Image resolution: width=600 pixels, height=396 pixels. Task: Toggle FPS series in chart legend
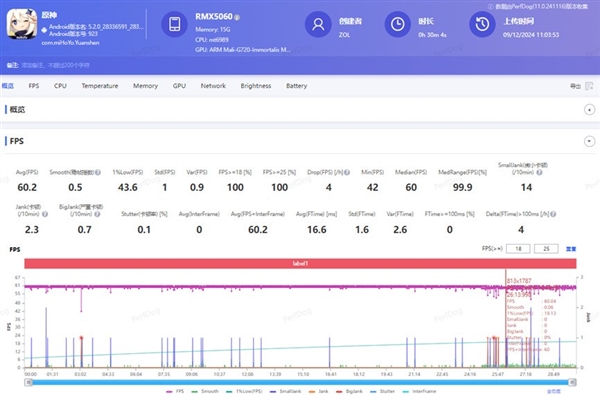pos(175,391)
